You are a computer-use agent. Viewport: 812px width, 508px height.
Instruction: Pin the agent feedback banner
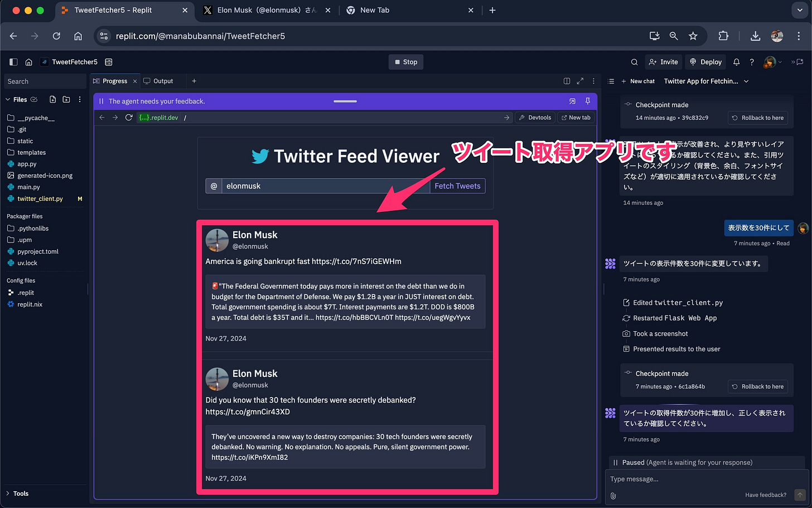(587, 101)
